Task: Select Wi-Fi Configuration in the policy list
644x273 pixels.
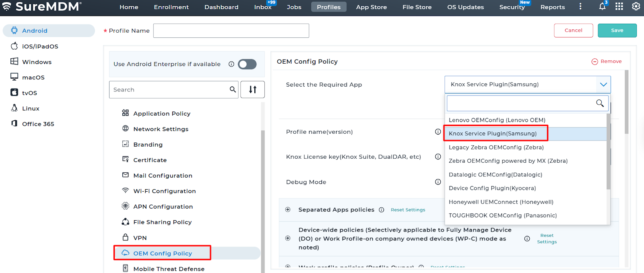Action: tap(164, 191)
